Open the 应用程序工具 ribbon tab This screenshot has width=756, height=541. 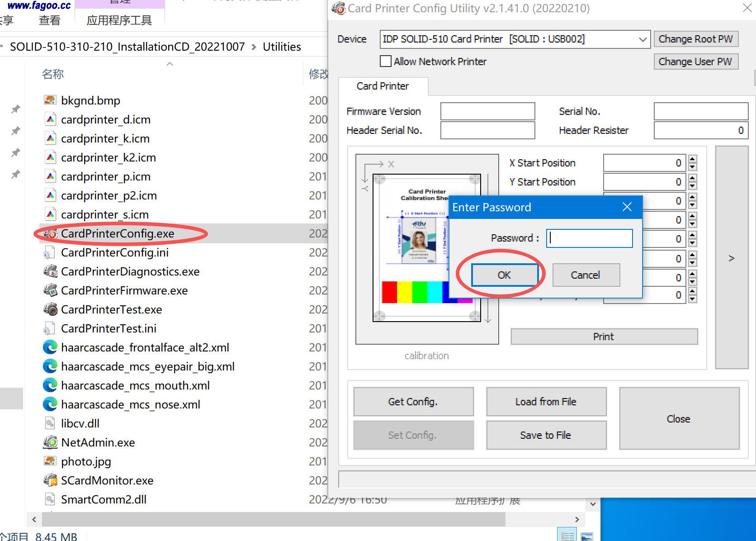point(119,20)
